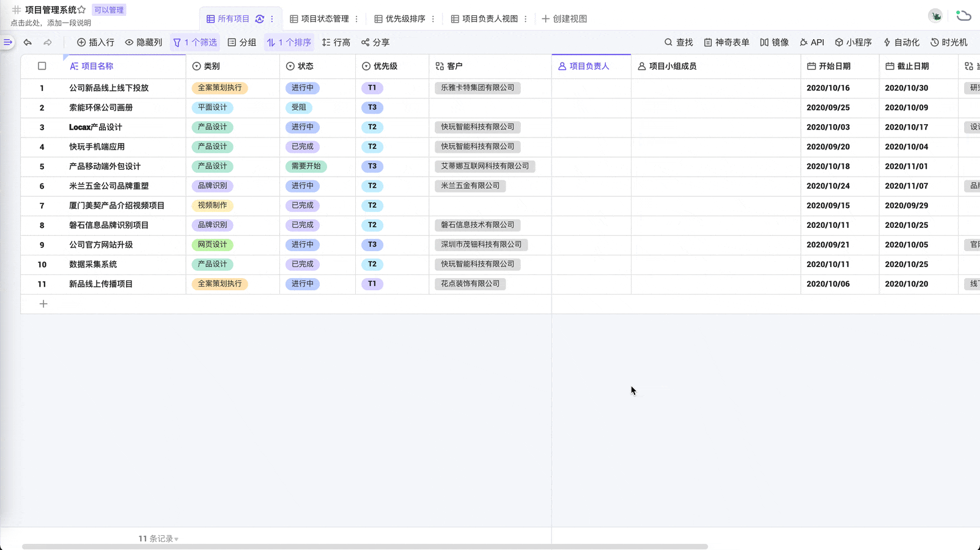Click the user avatar in top right
This screenshot has width=980, height=550.
[935, 16]
